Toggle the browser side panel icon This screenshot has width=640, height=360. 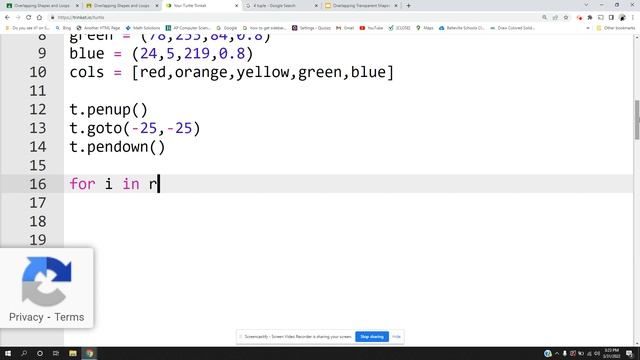click(x=611, y=18)
